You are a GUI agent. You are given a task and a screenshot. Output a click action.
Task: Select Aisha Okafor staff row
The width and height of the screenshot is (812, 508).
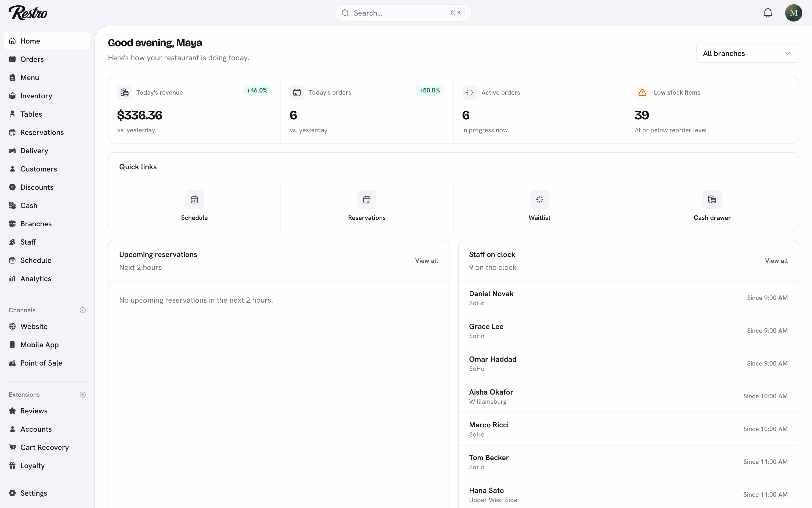pos(628,396)
